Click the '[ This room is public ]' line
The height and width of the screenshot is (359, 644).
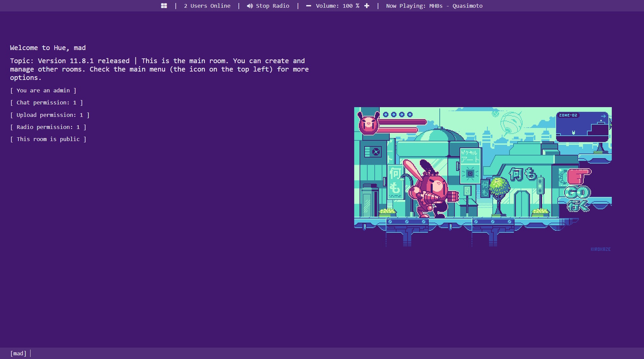[48, 139]
